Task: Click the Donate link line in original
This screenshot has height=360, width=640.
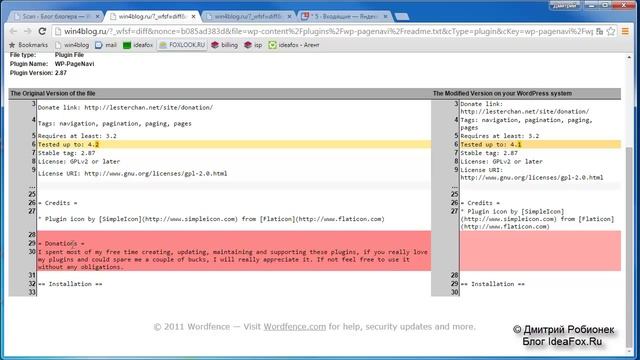Action: tap(125, 108)
